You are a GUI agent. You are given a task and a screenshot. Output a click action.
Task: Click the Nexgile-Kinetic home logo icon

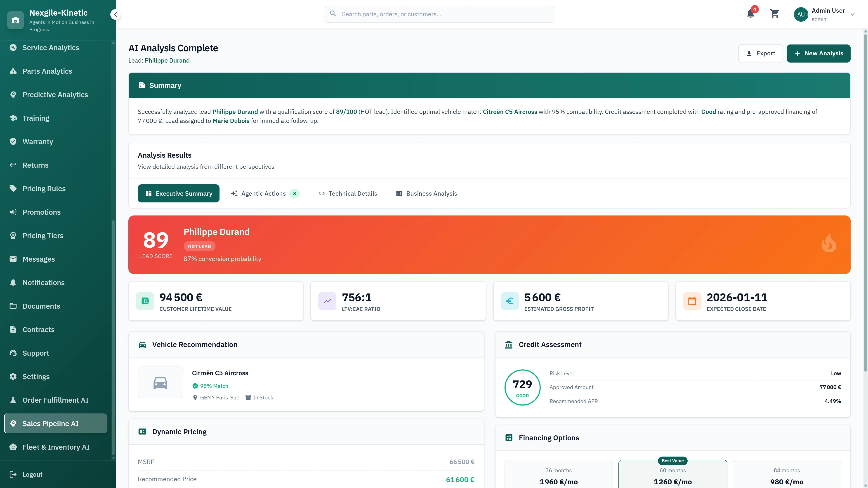coord(16,20)
